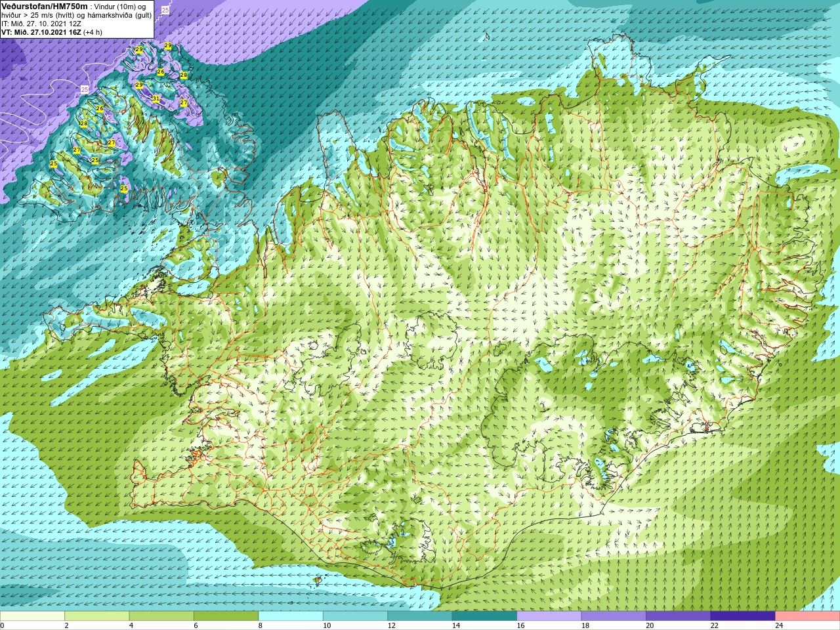Click the '18' value on the color scale
Viewport: 840px width, 630px height.
[x=585, y=625]
